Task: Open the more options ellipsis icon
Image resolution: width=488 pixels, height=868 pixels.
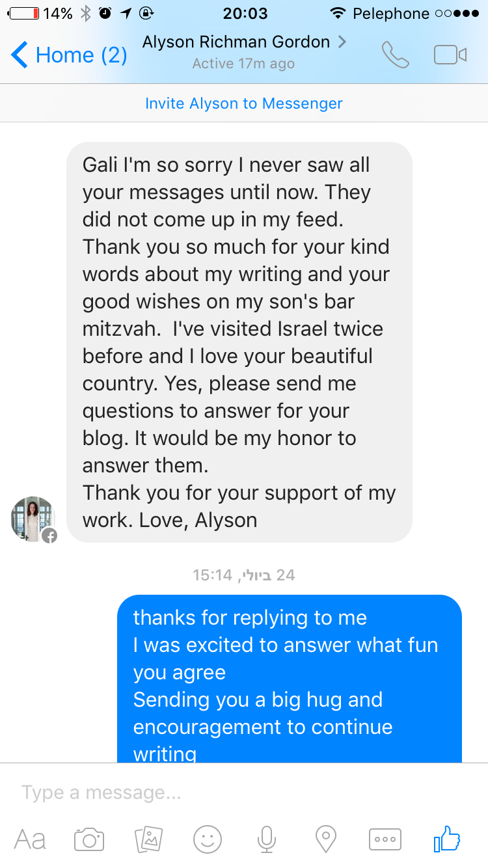Action: (385, 839)
